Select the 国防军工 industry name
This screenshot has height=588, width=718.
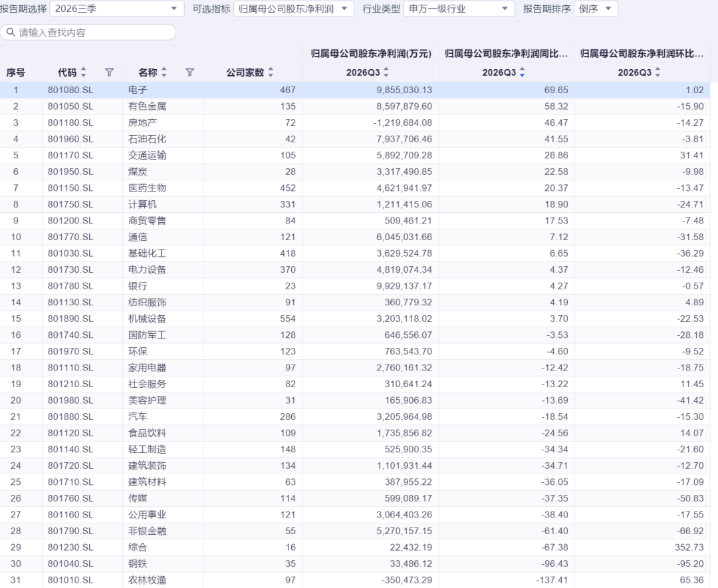click(x=148, y=335)
